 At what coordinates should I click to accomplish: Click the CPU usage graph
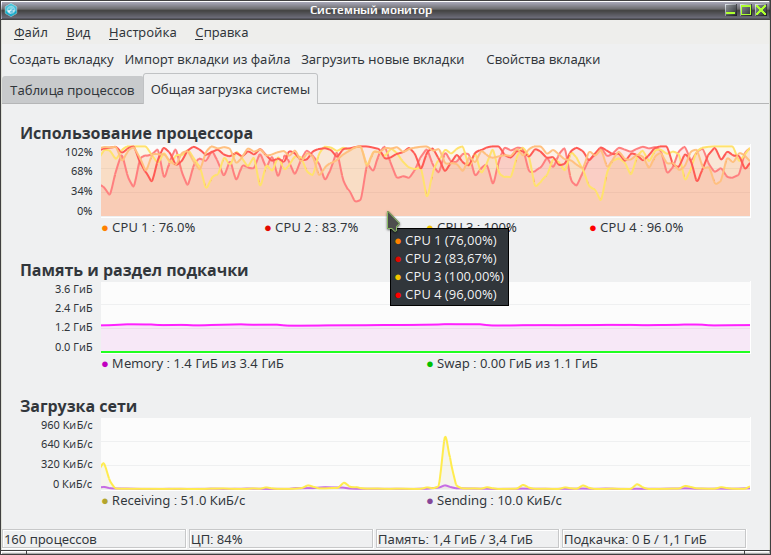coord(425,180)
